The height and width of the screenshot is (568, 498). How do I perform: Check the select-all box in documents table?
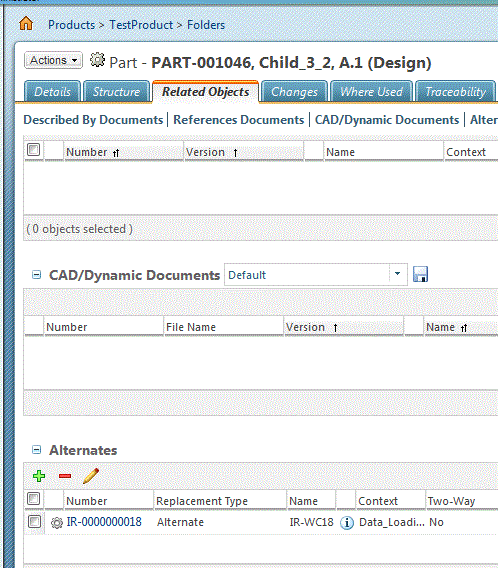[x=34, y=149]
